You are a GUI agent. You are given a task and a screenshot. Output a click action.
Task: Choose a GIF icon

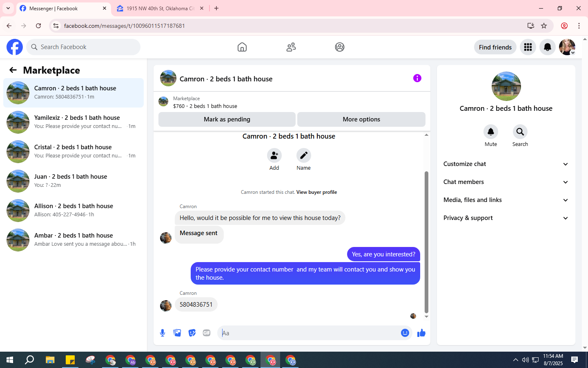(x=207, y=333)
